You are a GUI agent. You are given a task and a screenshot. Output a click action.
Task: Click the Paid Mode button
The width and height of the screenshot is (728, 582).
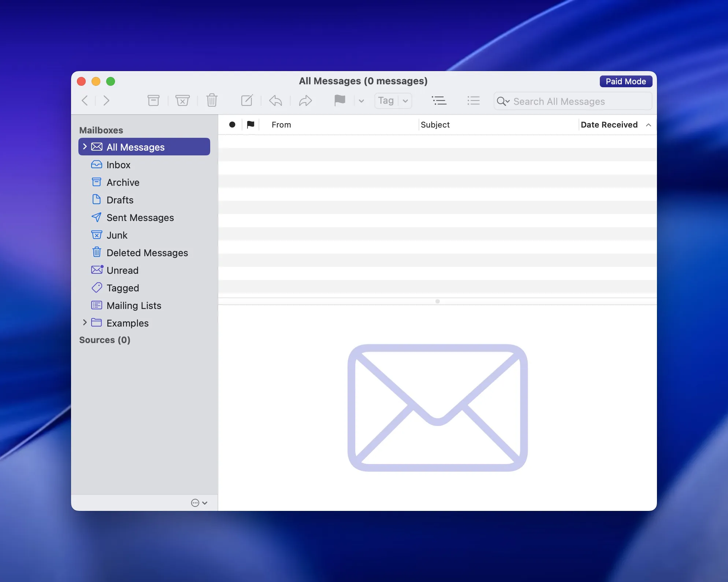(x=626, y=81)
